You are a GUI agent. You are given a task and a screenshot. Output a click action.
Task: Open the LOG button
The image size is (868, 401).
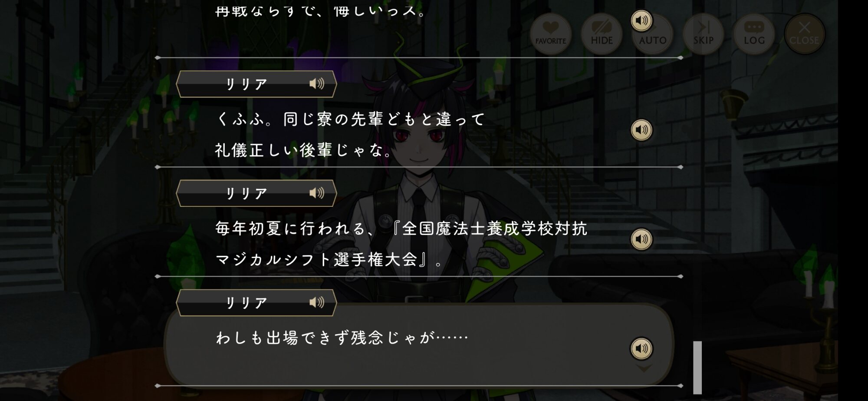tap(754, 34)
